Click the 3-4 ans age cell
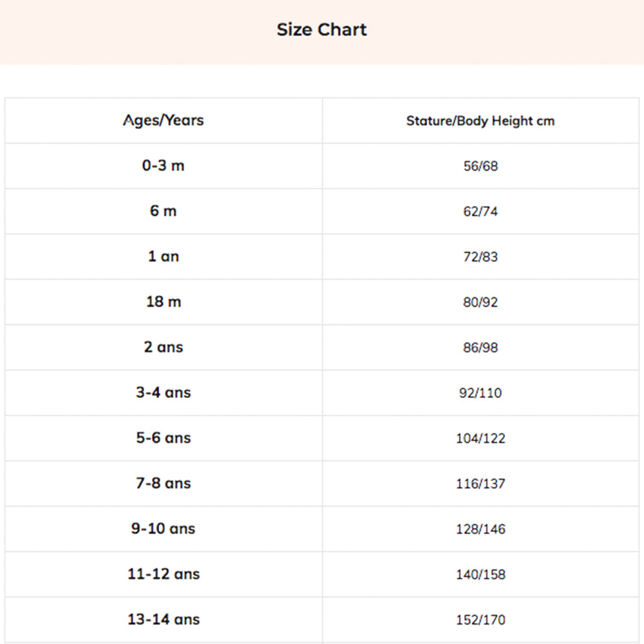 coord(164,392)
